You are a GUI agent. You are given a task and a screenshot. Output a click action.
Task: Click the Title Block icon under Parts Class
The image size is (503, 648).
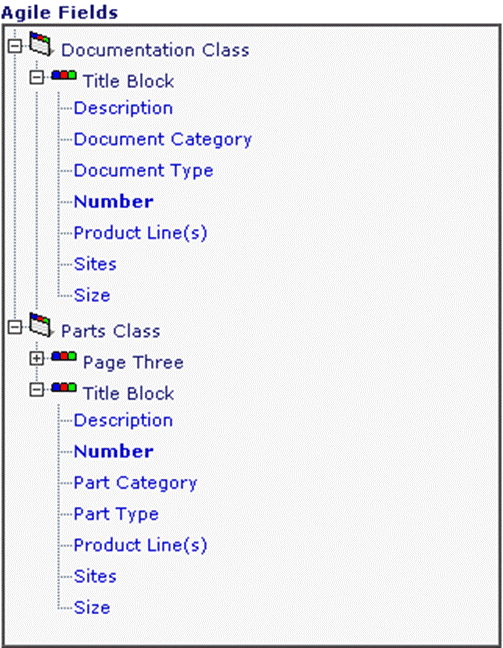64,388
